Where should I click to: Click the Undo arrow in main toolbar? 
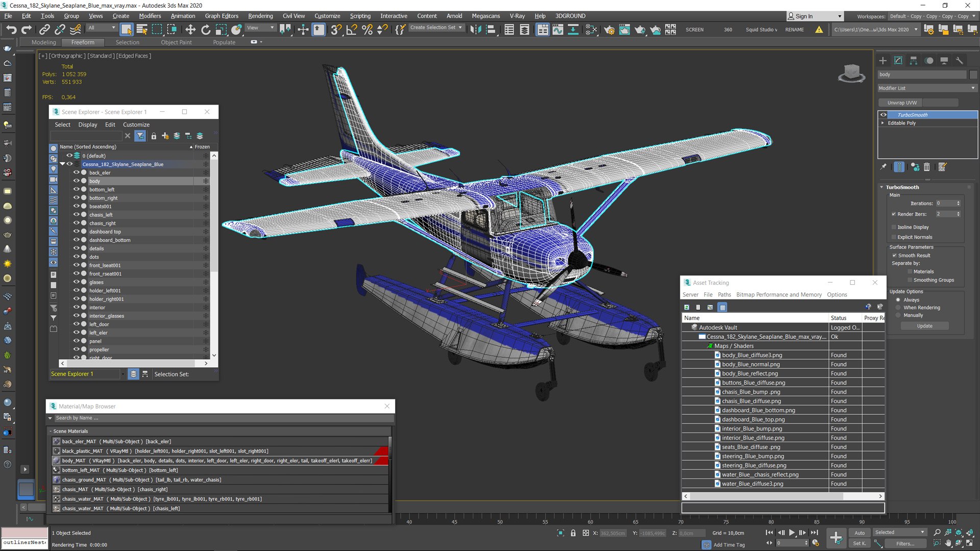point(11,30)
